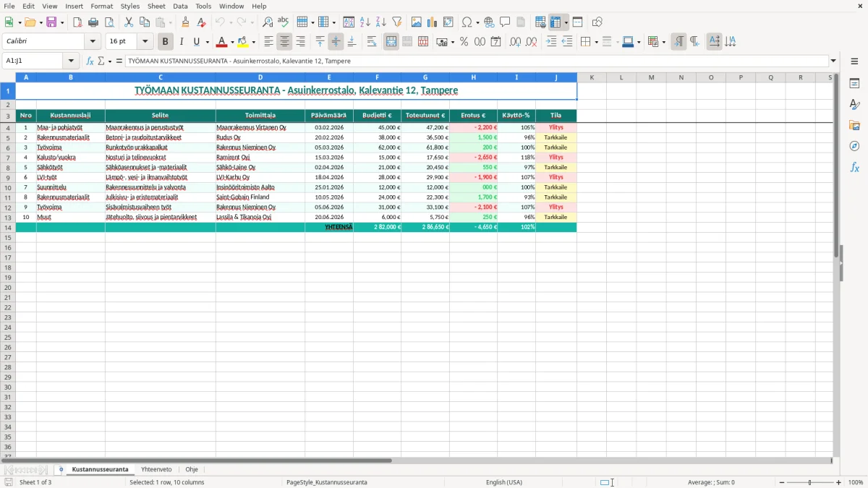Click PageStyle_Kustannusseuranta in status bar
The height and width of the screenshot is (488, 868).
pos(327,482)
